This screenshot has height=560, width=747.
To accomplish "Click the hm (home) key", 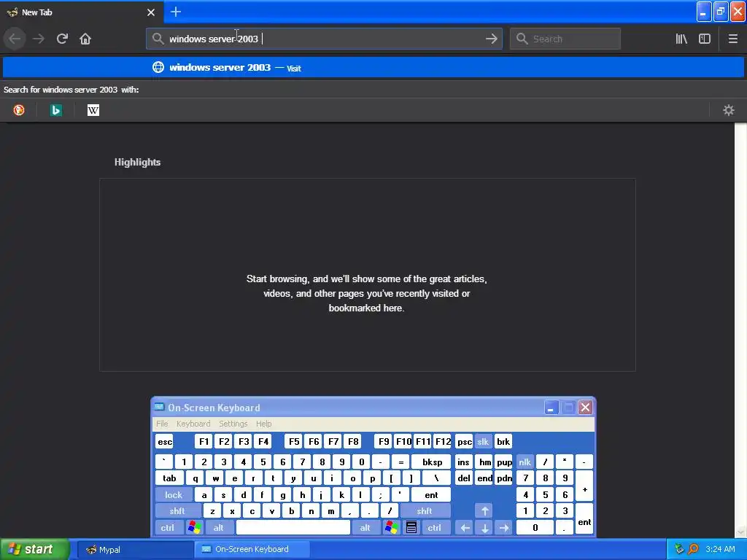I will pos(484,462).
